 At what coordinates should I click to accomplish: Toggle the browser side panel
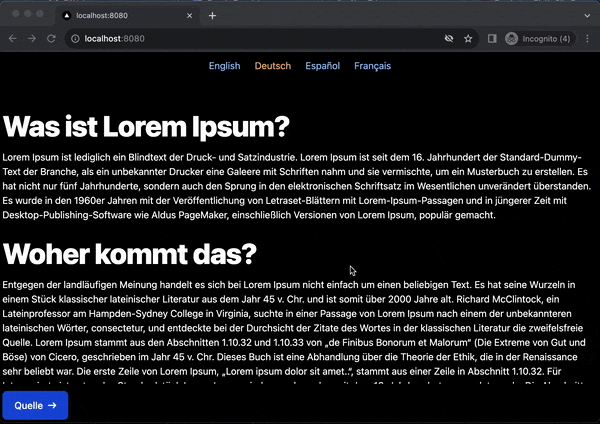click(x=492, y=39)
